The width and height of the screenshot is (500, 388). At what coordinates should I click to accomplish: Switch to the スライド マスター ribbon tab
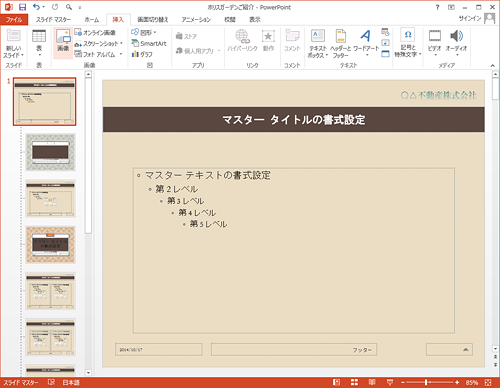tap(53, 20)
